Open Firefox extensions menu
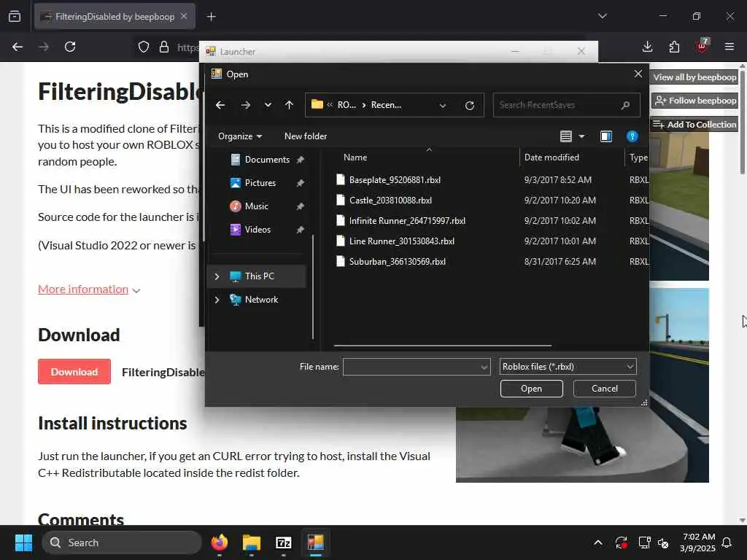This screenshot has width=747, height=560. (674, 47)
